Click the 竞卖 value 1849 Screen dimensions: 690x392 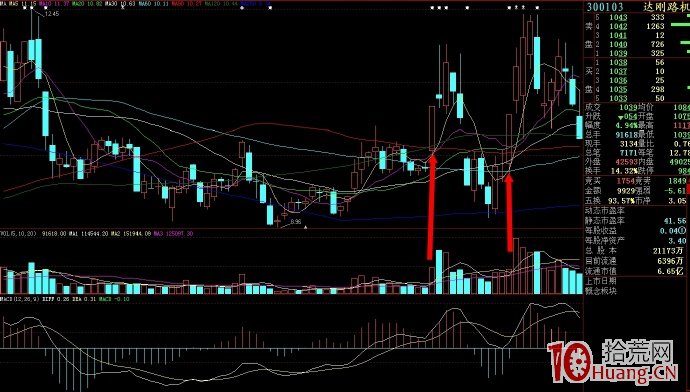[677, 181]
